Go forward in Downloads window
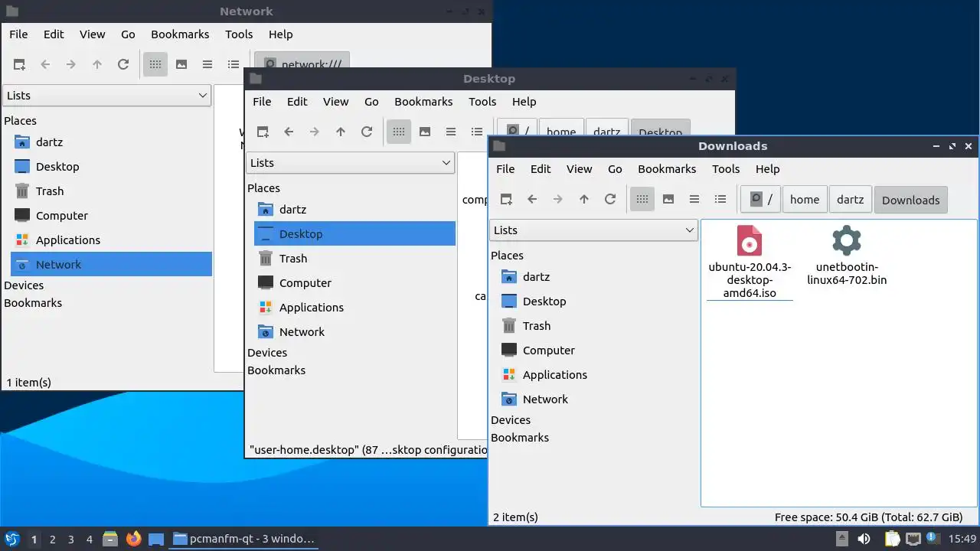The height and width of the screenshot is (551, 980). [558, 199]
